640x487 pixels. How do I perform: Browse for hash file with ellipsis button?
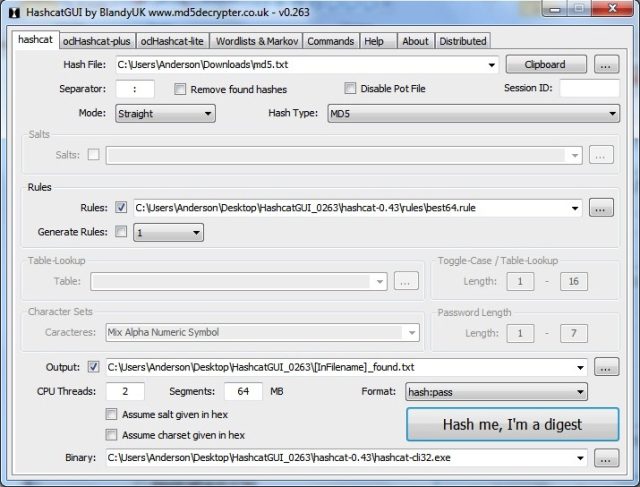[x=606, y=65]
